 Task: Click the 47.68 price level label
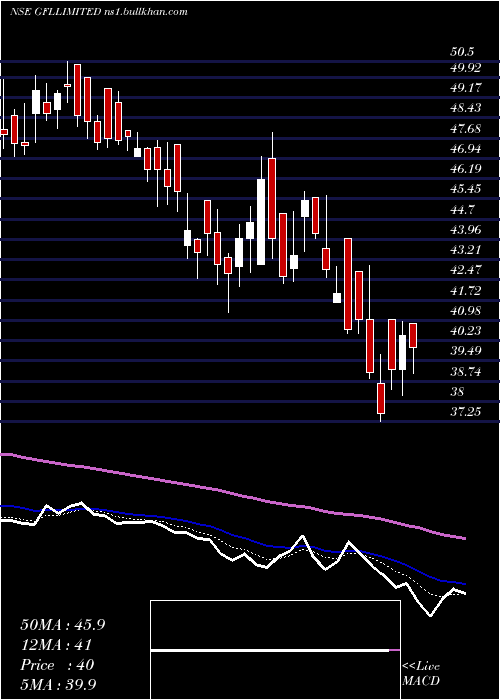pos(465,129)
